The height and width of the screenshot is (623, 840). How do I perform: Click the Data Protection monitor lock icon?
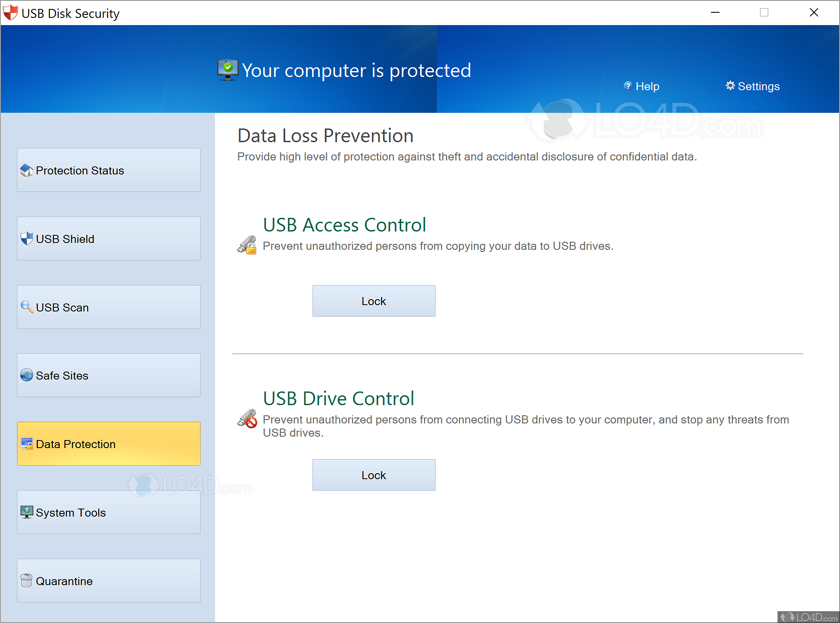coord(27,444)
